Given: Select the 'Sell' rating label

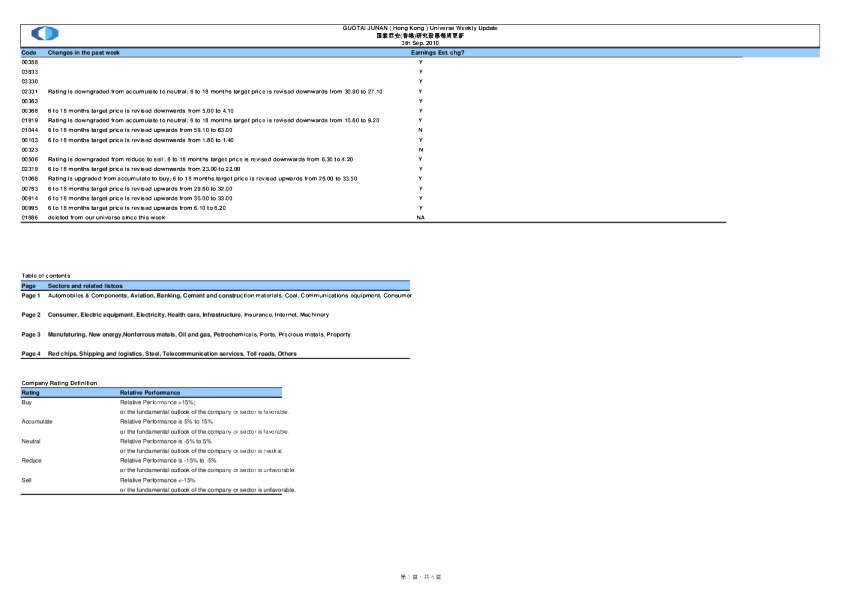Looking at the screenshot, I should click(26, 480).
